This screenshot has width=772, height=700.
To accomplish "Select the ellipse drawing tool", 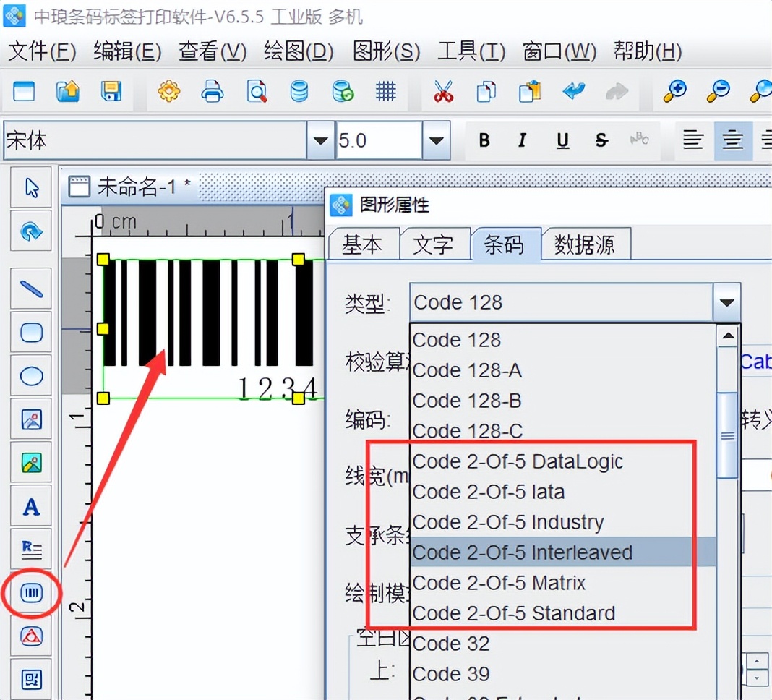I will [30, 375].
